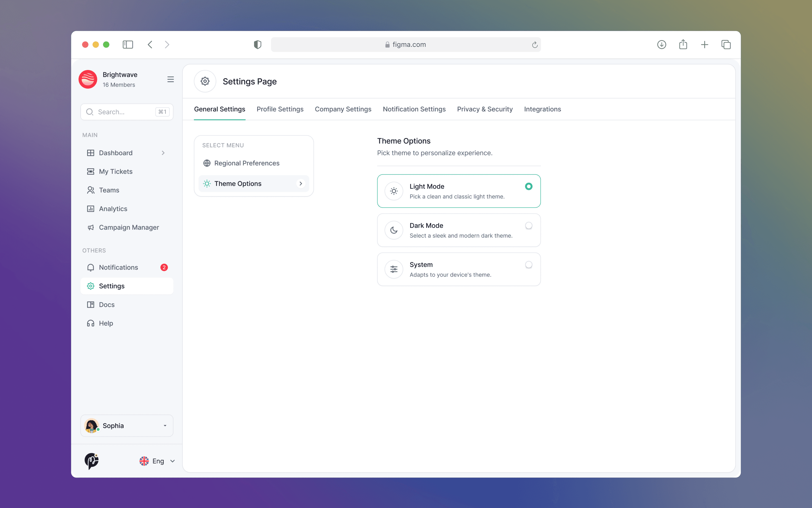The image size is (812, 508).
Task: Click the red notification count badge
Action: (x=164, y=268)
